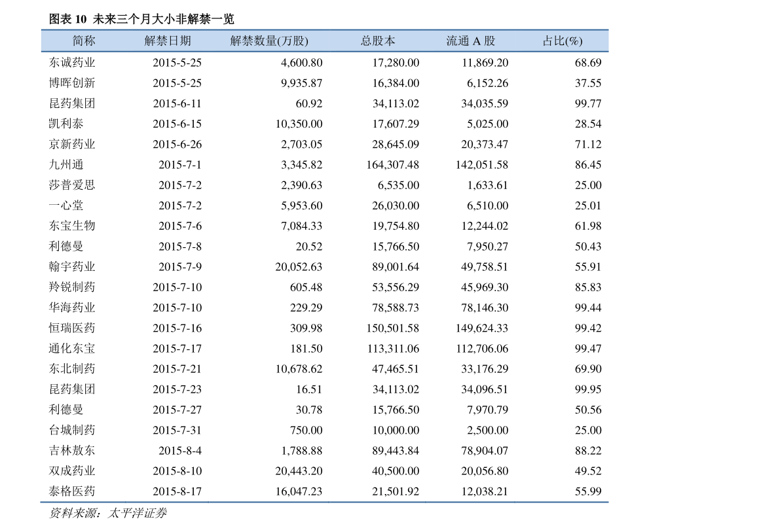Click the A-share value 34,035.59
The image size is (780, 532).
[x=485, y=103]
